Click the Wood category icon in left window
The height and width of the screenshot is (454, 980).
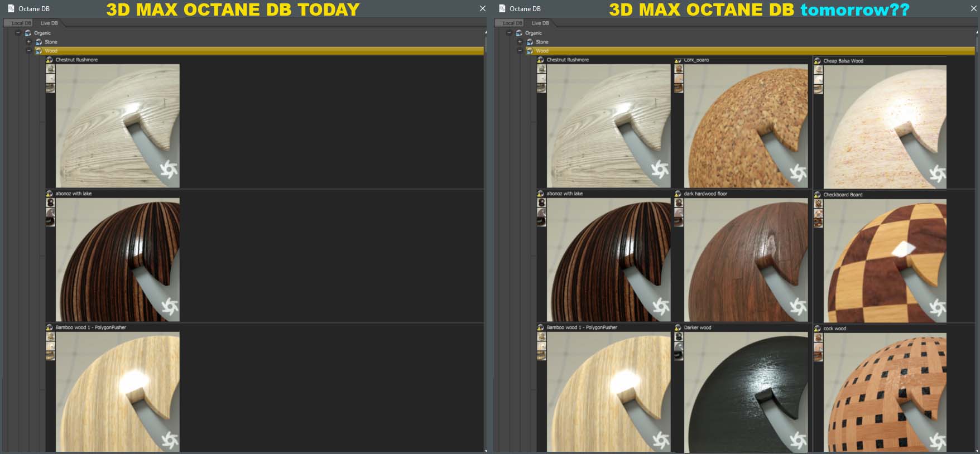click(39, 51)
